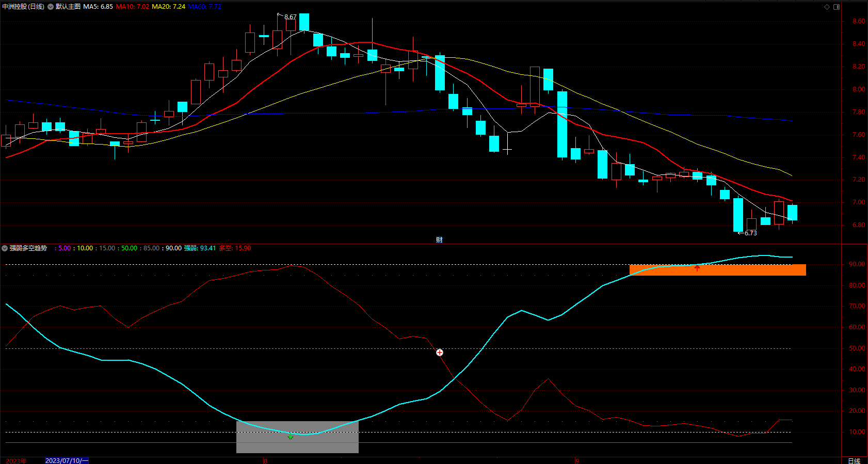Click the magenta 5.00 parameter value
Image resolution: width=868 pixels, height=464 pixels.
click(x=65, y=248)
